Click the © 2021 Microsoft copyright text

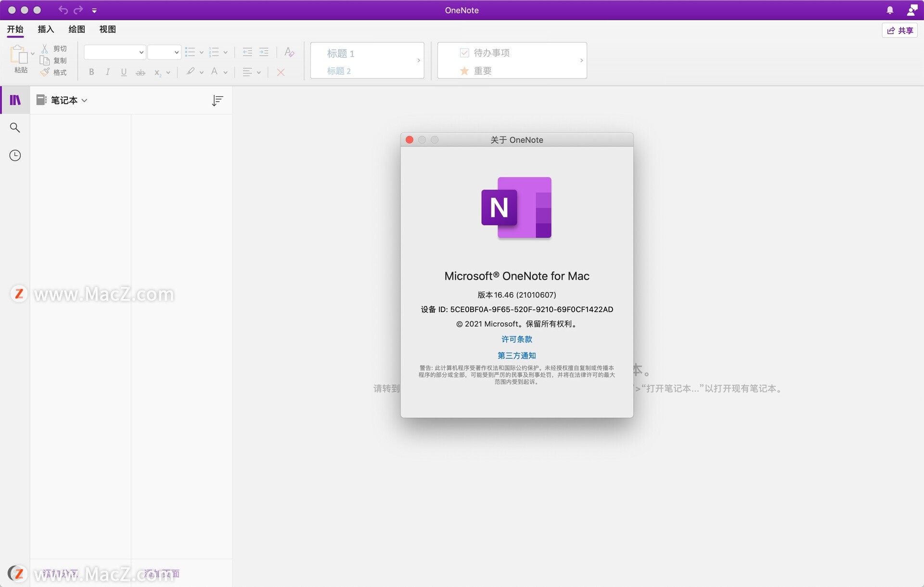(517, 324)
